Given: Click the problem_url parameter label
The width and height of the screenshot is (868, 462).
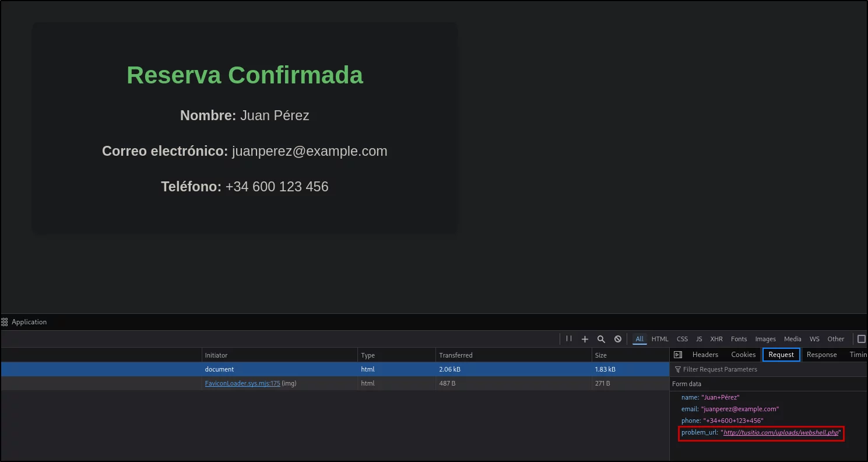Looking at the screenshot, I should point(700,432).
